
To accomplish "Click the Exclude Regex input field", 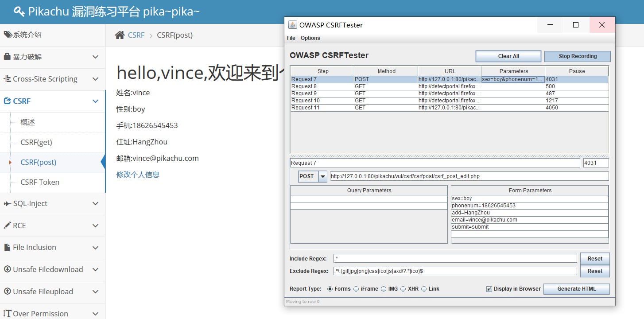I will [x=455, y=271].
